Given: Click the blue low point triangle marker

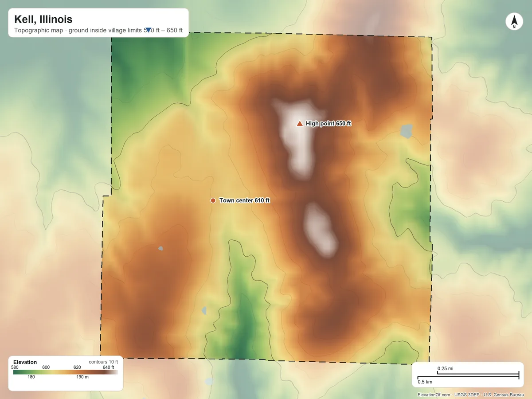Looking at the screenshot, I should 149,30.
